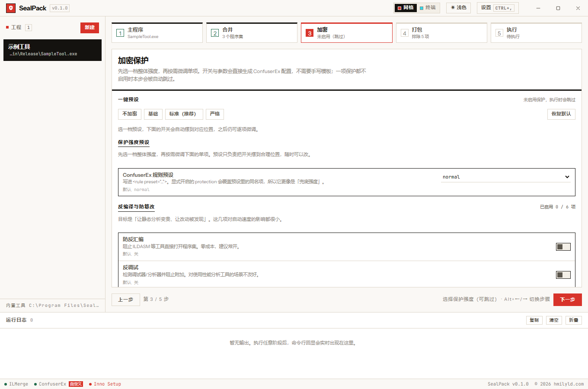Viewport: 588px width, 389px height.
Task: Toggle the 浅色 light mode button
Action: click(459, 8)
